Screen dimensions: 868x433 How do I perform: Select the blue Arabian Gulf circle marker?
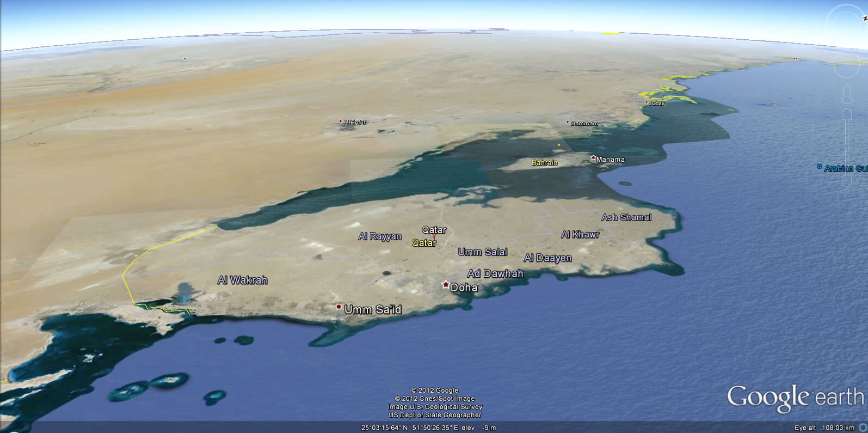pyautogui.click(x=819, y=167)
